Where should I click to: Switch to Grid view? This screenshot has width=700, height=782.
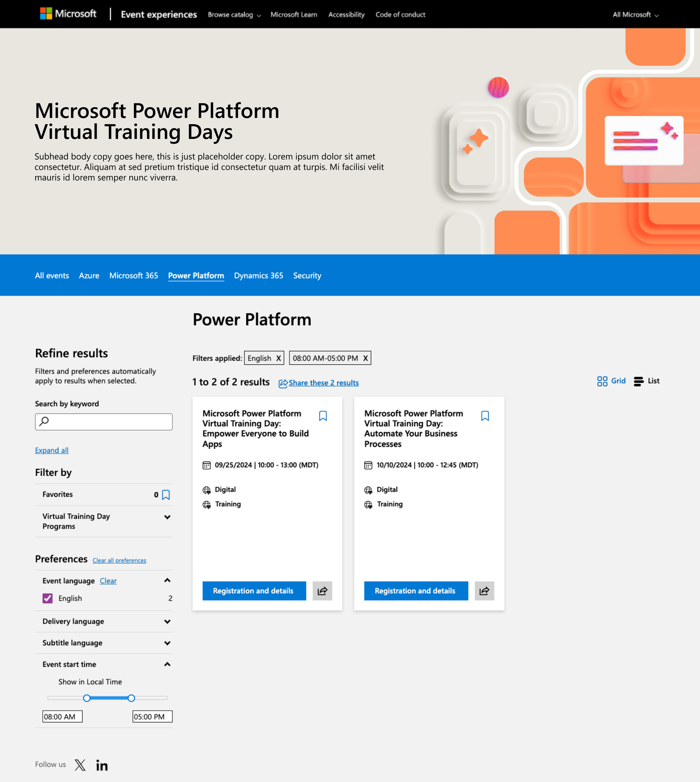point(611,381)
